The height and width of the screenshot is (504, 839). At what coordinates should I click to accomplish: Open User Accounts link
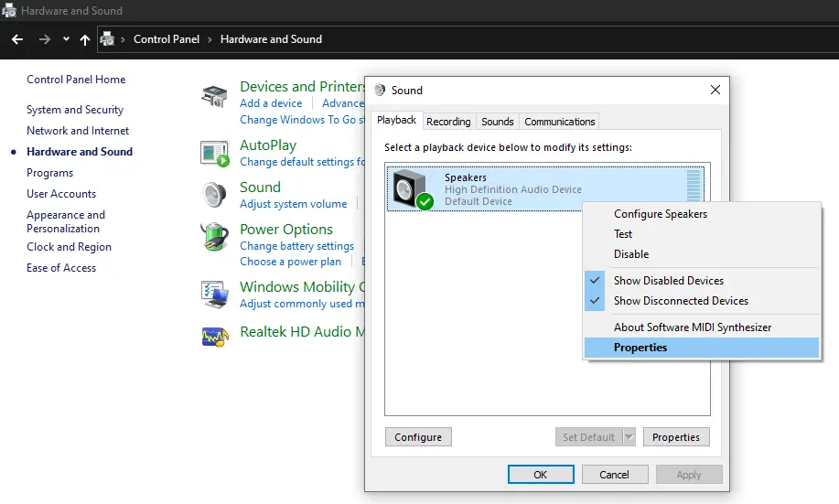tap(61, 194)
